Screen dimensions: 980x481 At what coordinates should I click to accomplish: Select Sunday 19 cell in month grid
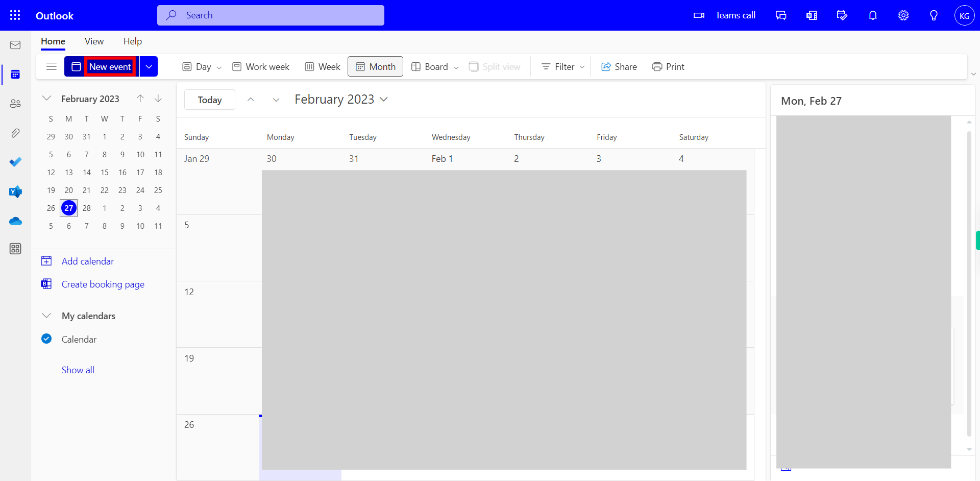pyautogui.click(x=219, y=381)
